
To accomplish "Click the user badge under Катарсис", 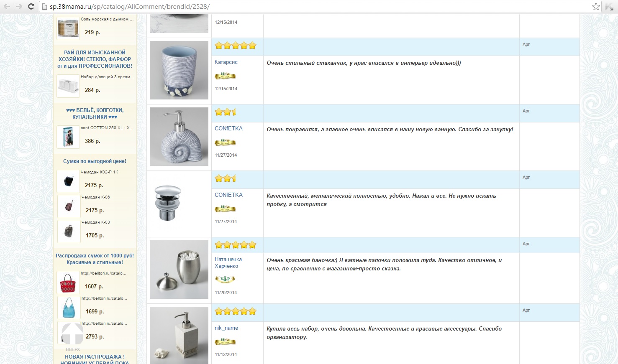I will (x=225, y=76).
